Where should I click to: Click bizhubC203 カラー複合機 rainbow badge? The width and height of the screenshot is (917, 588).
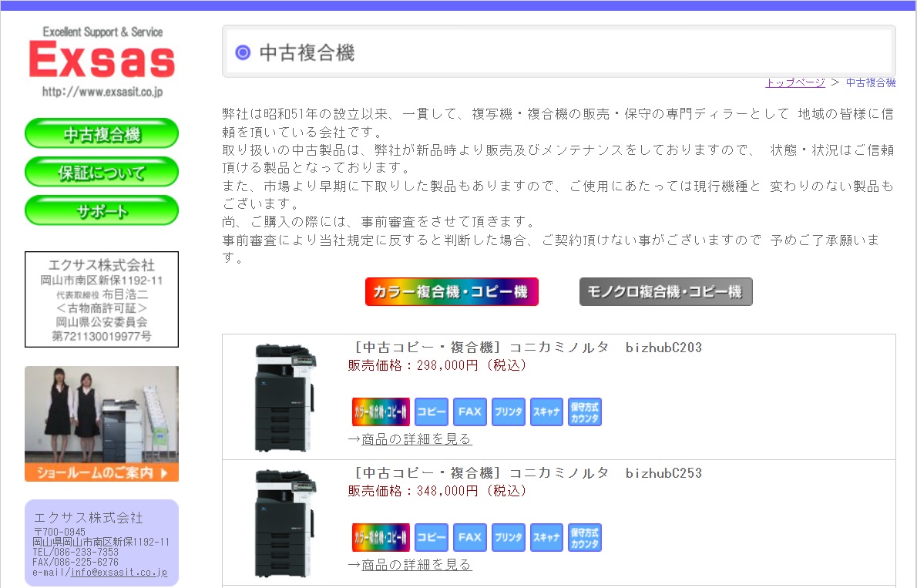(381, 412)
